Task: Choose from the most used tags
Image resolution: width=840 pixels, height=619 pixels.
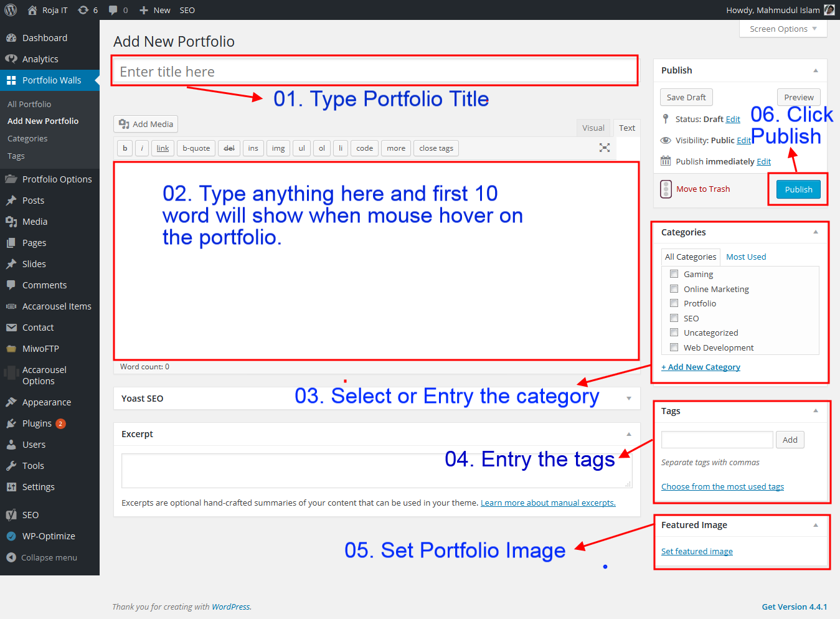Action: pos(722,486)
